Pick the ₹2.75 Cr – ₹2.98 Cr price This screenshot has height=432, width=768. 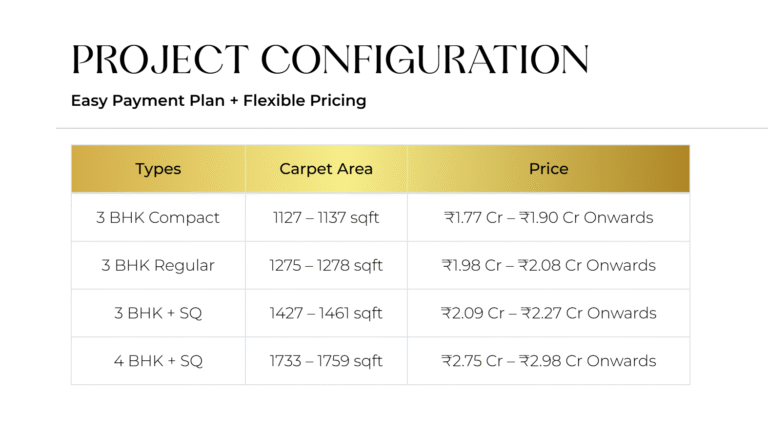tap(548, 361)
